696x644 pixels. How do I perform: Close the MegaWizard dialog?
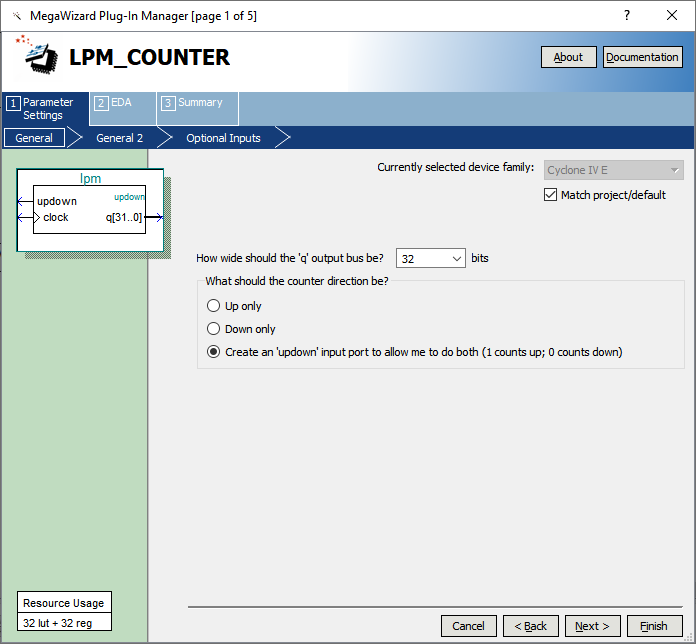[x=672, y=16]
